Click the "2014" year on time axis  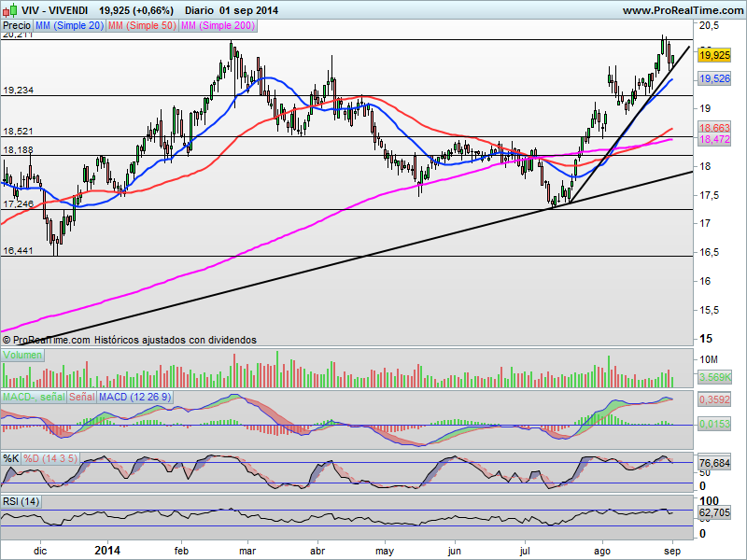(x=107, y=551)
